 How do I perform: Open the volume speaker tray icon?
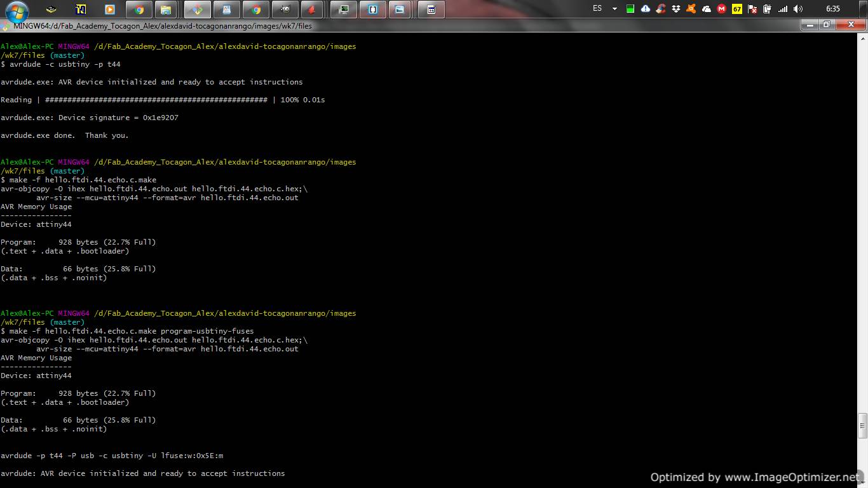(798, 9)
